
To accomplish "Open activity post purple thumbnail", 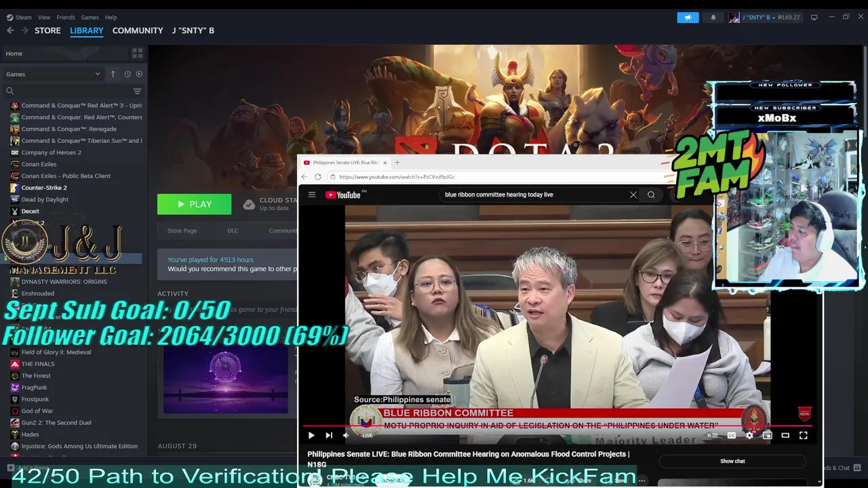I will [225, 380].
